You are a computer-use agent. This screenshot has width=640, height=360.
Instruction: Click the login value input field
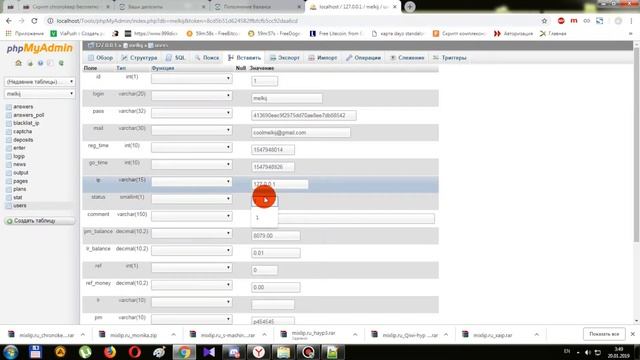287,98
